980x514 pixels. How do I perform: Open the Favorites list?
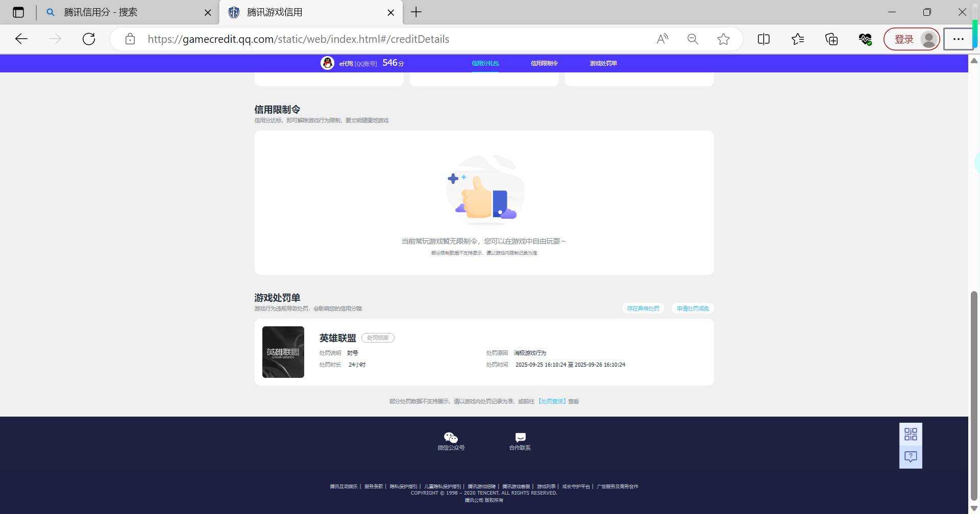click(x=798, y=39)
